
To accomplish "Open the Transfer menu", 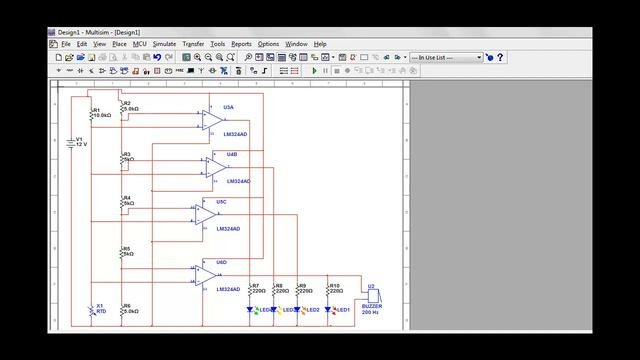I will 193,44.
